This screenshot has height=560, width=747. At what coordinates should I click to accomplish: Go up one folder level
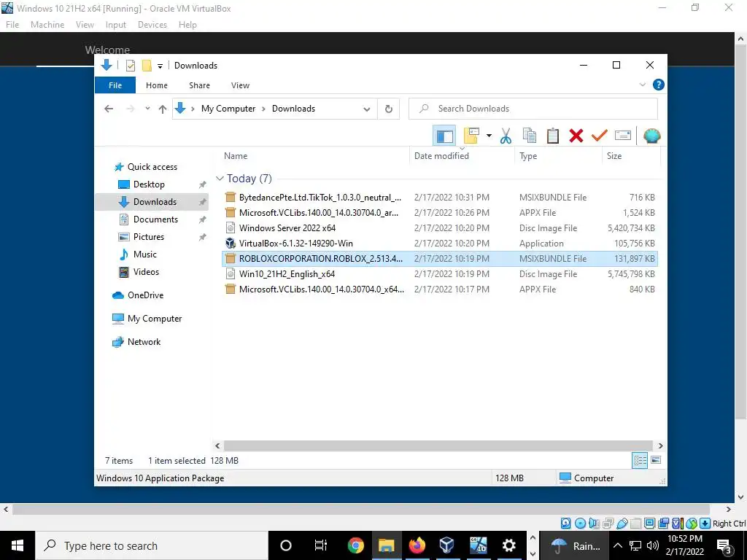tap(163, 109)
